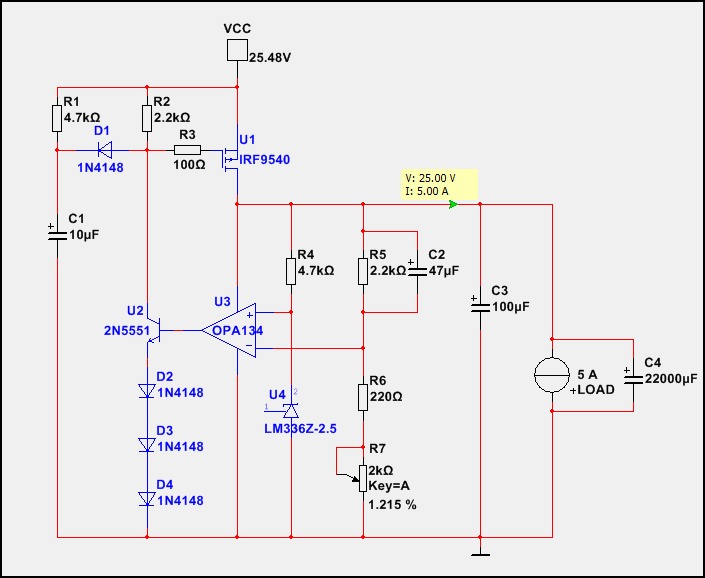Click the 100Ω value of R3
The width and height of the screenshot is (705, 578).
(189, 165)
